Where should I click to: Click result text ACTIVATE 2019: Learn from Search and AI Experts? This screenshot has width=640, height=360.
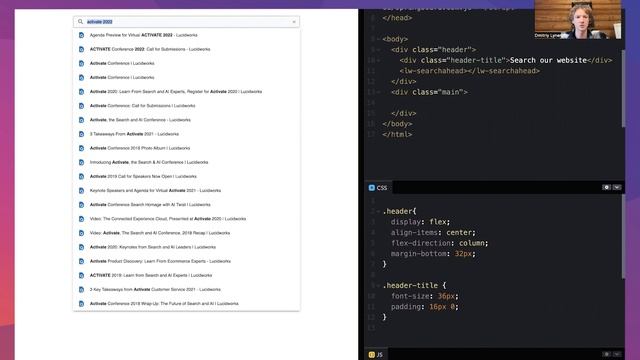click(151, 276)
